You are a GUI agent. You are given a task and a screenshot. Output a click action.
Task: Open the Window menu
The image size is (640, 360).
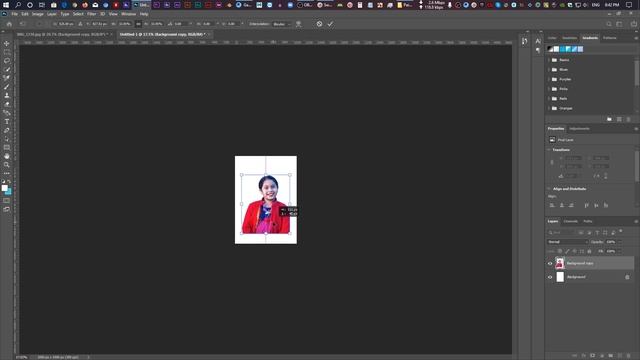tap(129, 14)
